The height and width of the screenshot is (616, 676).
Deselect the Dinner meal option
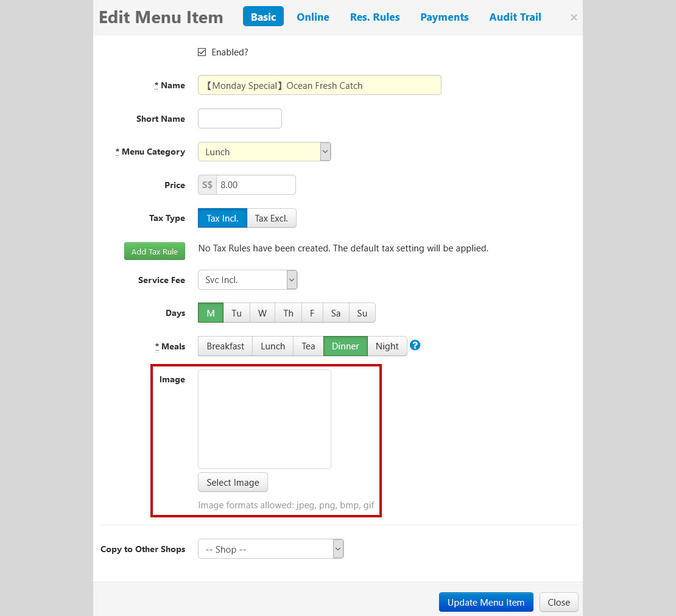tap(345, 346)
